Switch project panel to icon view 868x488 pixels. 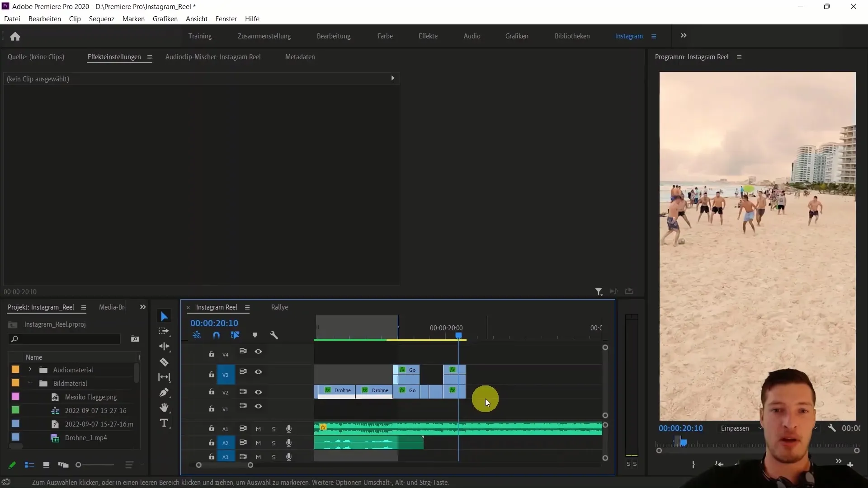click(46, 465)
